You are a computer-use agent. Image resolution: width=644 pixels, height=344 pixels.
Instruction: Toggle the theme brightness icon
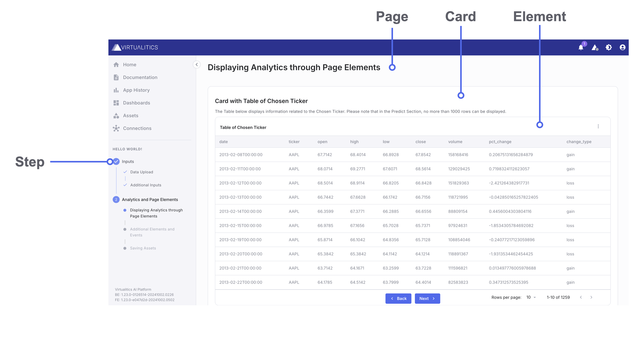point(609,47)
